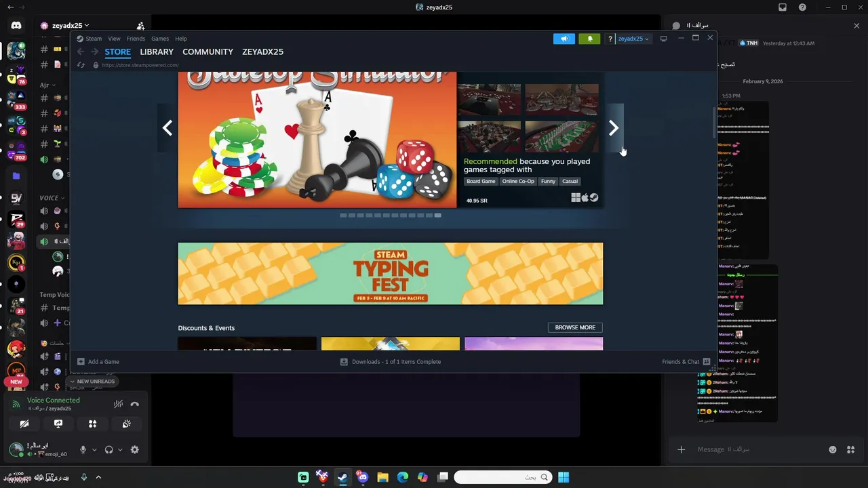The width and height of the screenshot is (868, 488).
Task: Go back in the Steam browser
Action: click(81, 52)
